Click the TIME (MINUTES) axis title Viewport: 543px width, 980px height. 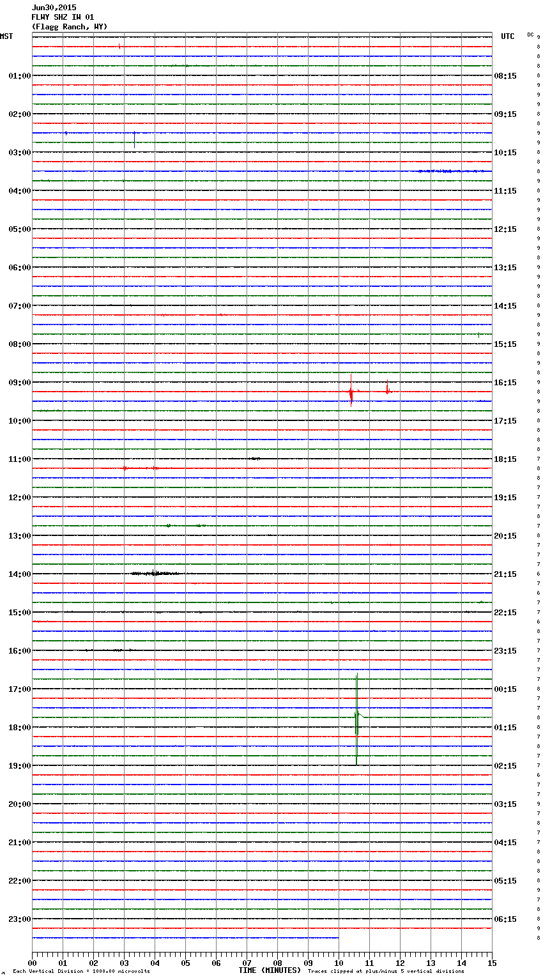click(270, 970)
